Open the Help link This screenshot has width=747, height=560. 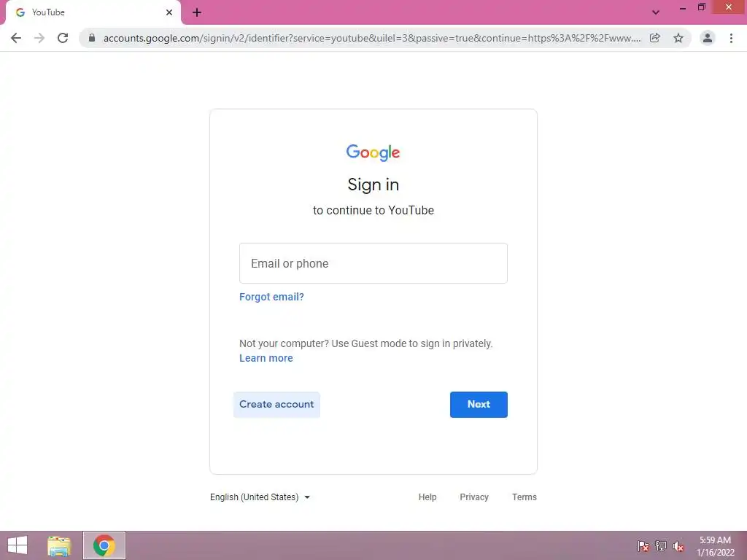[427, 497]
